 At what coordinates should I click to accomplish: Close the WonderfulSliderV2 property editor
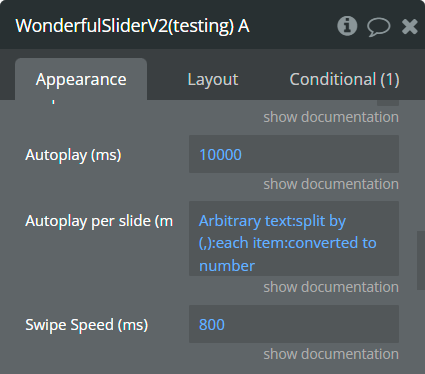tap(410, 26)
